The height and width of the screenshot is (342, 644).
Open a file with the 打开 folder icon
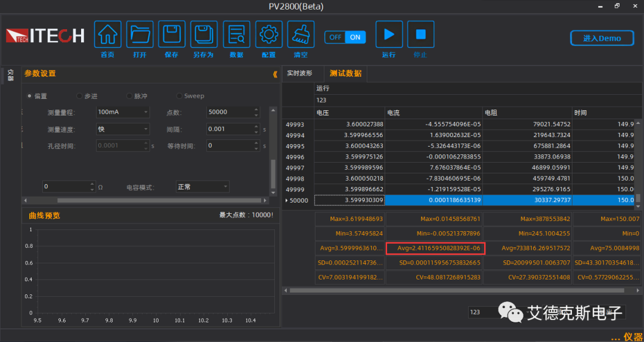point(140,35)
